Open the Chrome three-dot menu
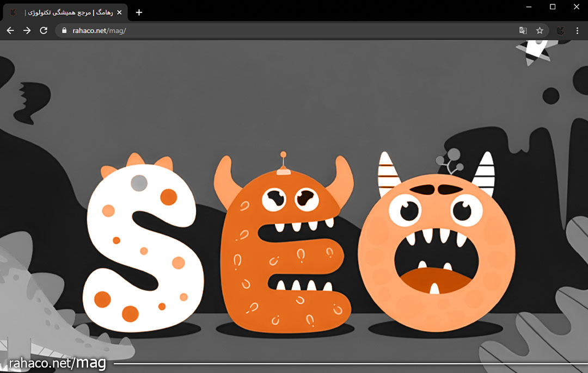 point(578,30)
